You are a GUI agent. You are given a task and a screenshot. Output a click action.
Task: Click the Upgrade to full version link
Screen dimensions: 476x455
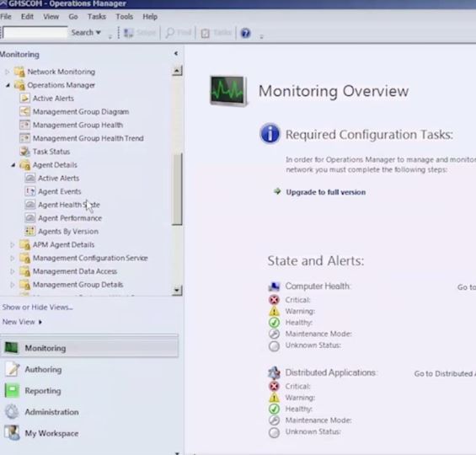click(x=326, y=192)
